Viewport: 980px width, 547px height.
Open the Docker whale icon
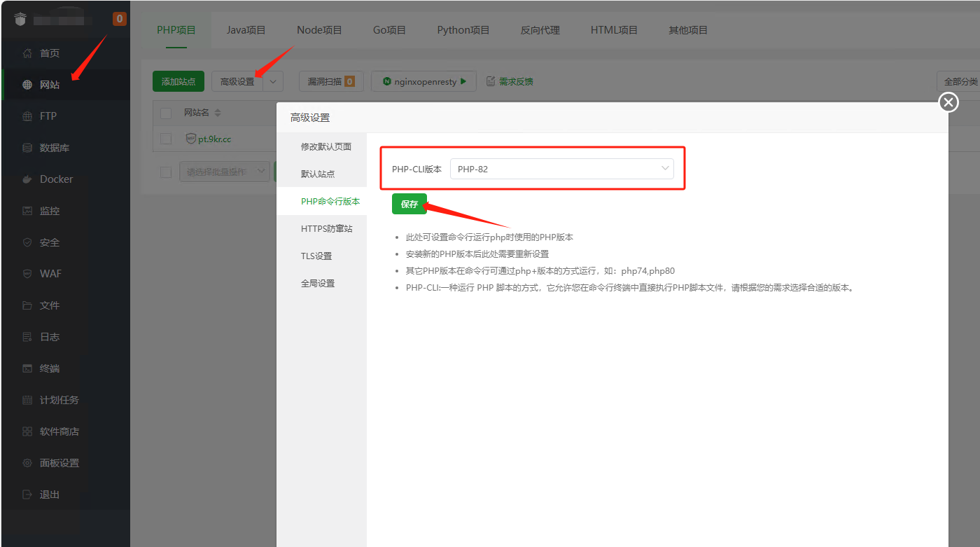tap(27, 179)
